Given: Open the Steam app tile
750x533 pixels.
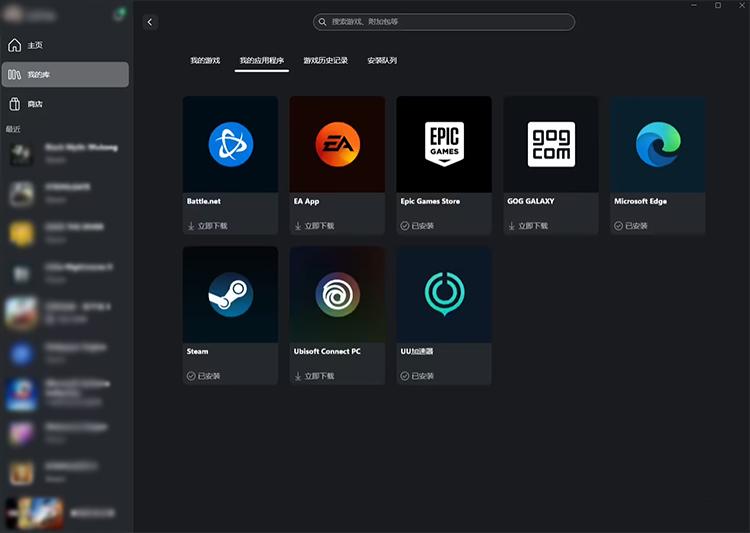Looking at the screenshot, I should pyautogui.click(x=230, y=296).
